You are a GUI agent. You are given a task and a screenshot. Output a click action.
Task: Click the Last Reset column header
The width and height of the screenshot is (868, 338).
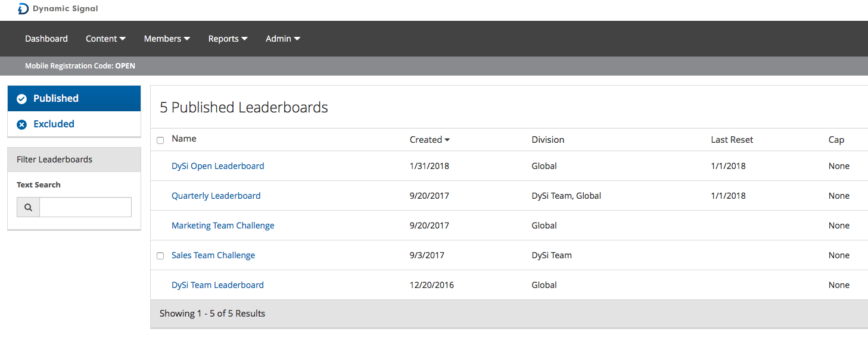732,140
